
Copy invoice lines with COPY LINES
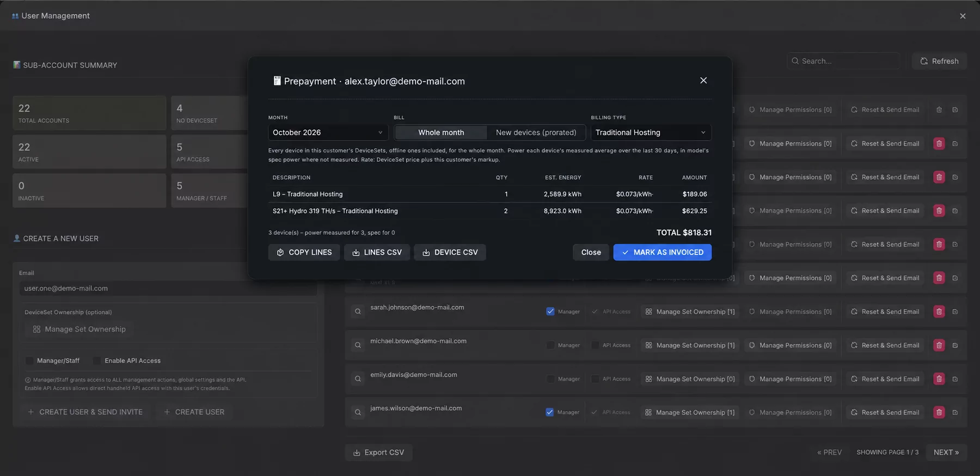[304, 252]
